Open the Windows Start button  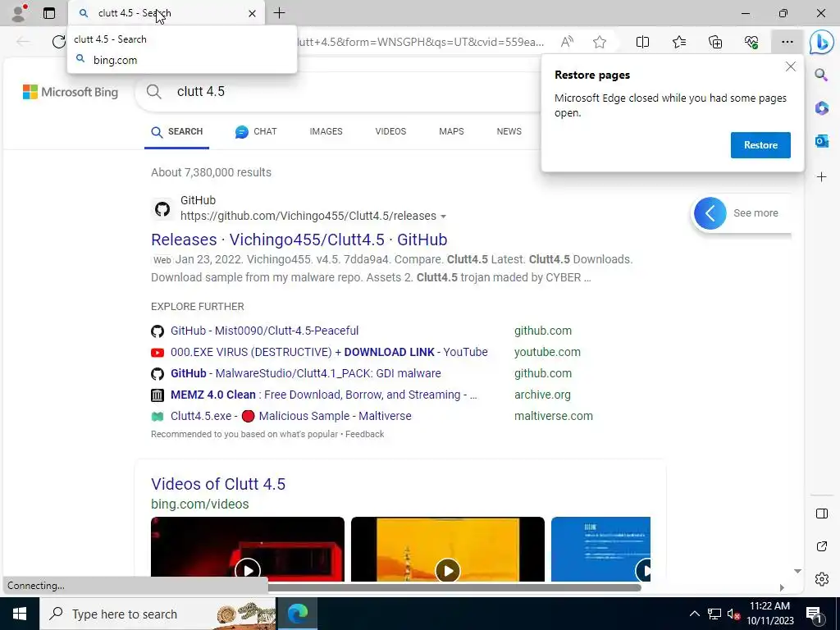tap(20, 614)
